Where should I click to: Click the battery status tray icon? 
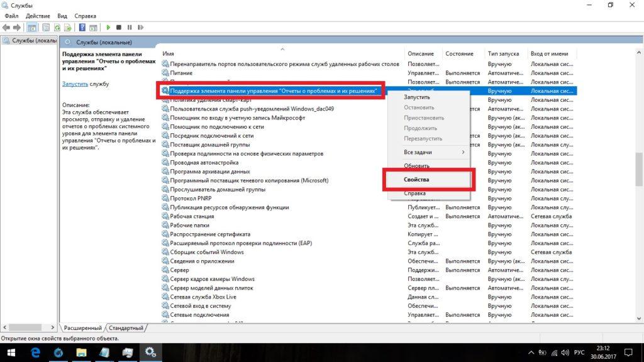click(543, 353)
